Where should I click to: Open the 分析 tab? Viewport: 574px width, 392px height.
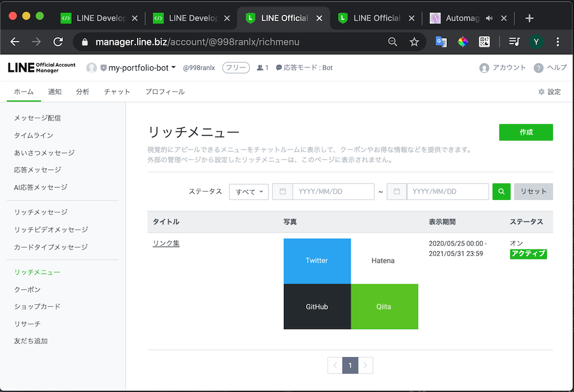(83, 92)
